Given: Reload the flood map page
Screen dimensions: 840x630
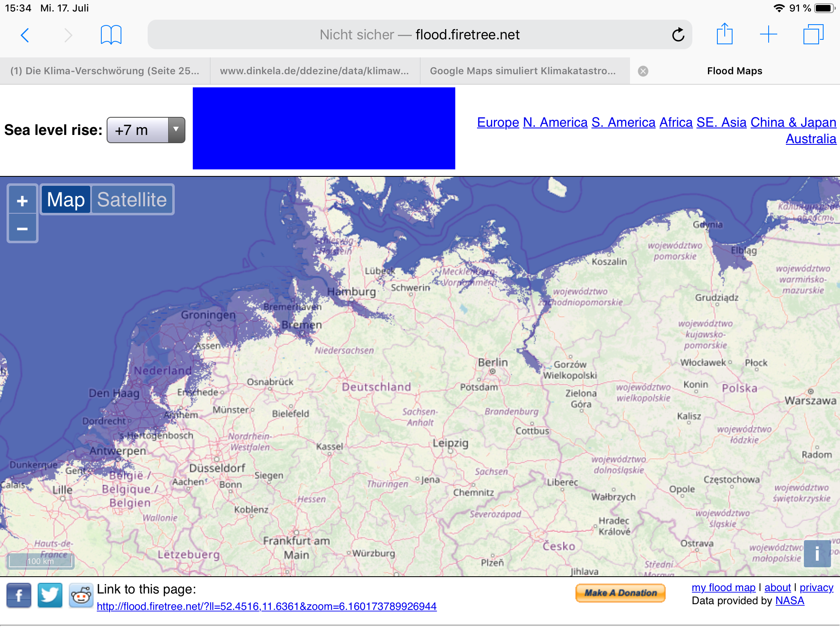Looking at the screenshot, I should pyautogui.click(x=678, y=35).
